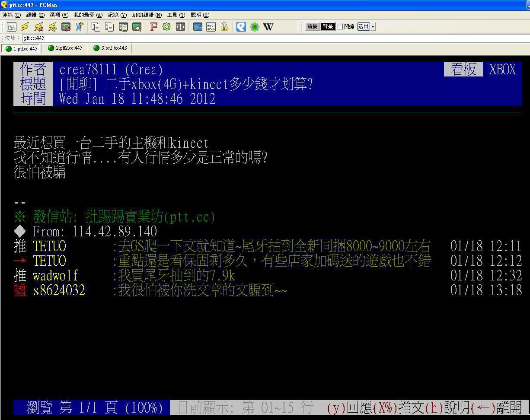Click the line 我不知道行情....有人行情多少是正常的嗎?
Screen dimensions: 530x420
click(140, 157)
